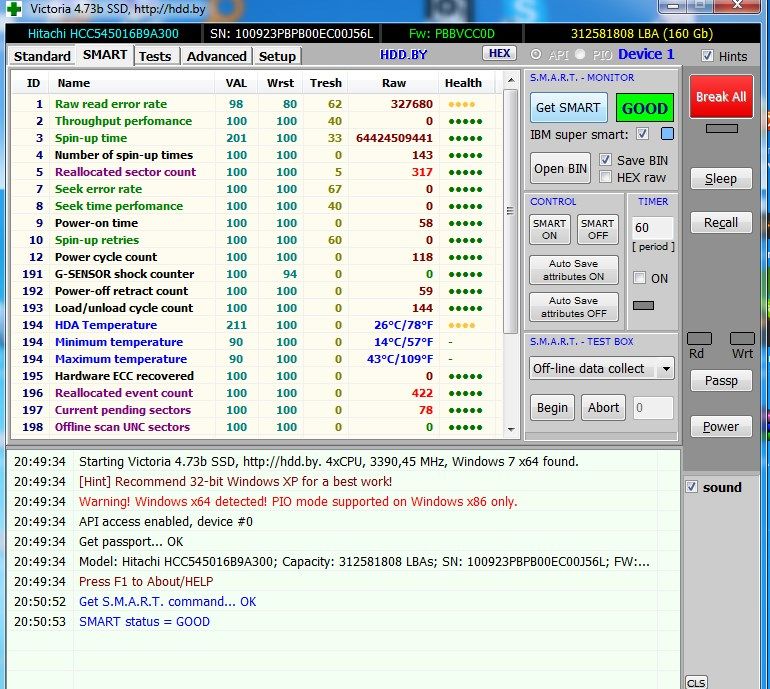
Task: Click the Device 1 label
Action: pyautogui.click(x=646, y=54)
